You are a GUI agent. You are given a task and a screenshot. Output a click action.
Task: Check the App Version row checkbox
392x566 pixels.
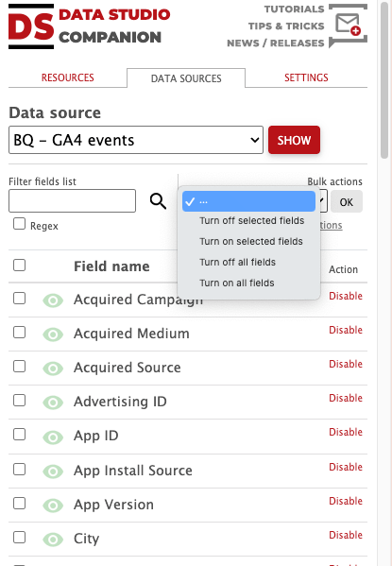(20, 504)
